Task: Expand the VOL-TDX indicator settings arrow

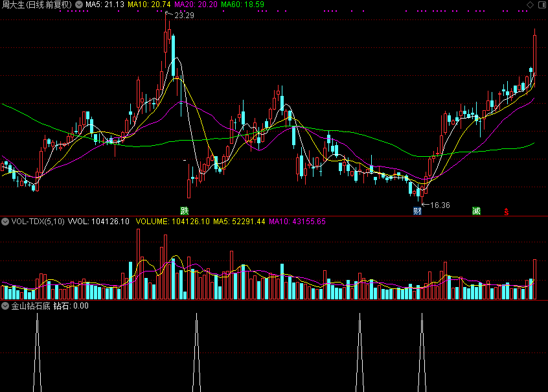Action: (x=5, y=222)
